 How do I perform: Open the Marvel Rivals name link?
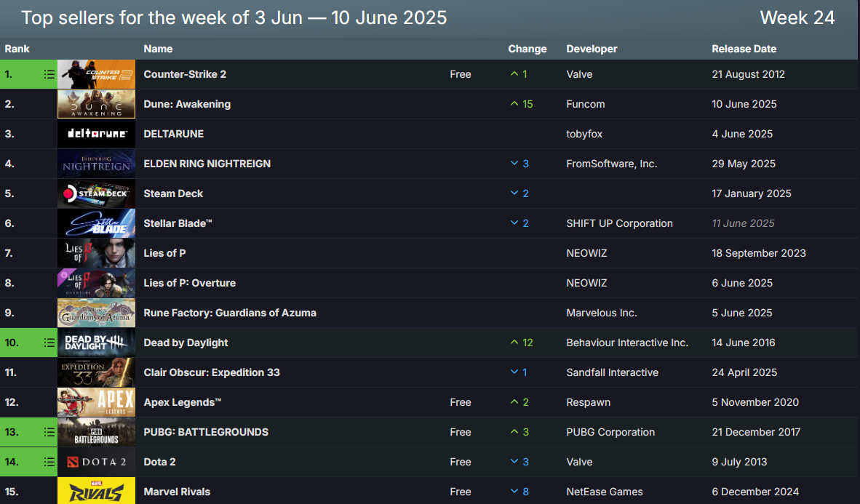177,492
